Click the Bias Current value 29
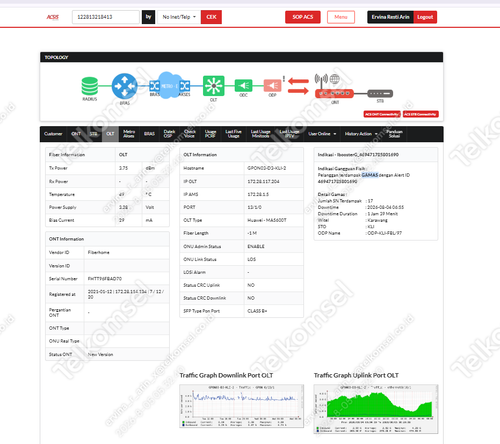 point(122,220)
